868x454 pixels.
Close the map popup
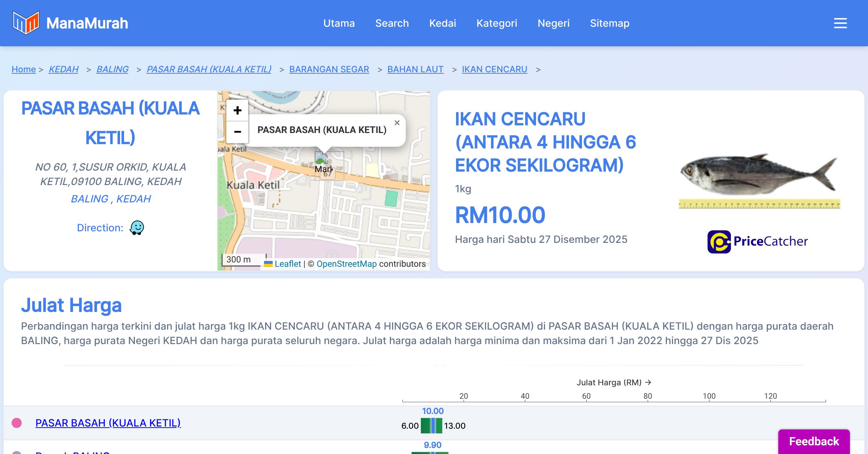pos(397,123)
